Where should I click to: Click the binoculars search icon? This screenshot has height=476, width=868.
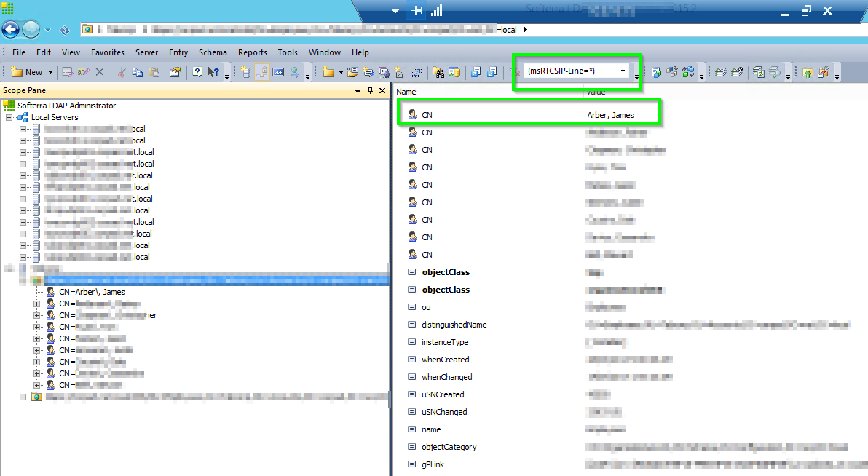click(438, 72)
